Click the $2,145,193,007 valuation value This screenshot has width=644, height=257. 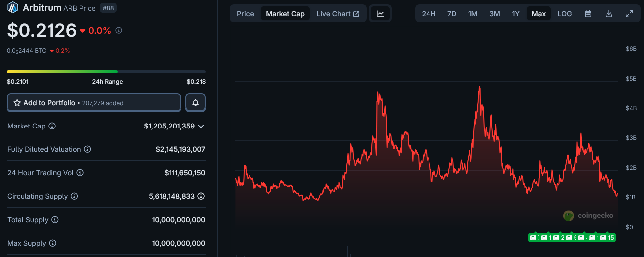(180, 149)
